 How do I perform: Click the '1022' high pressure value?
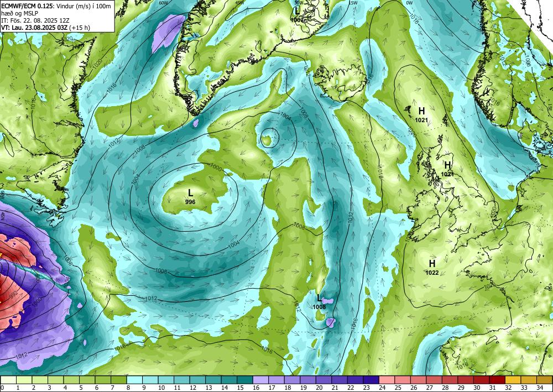(432, 273)
